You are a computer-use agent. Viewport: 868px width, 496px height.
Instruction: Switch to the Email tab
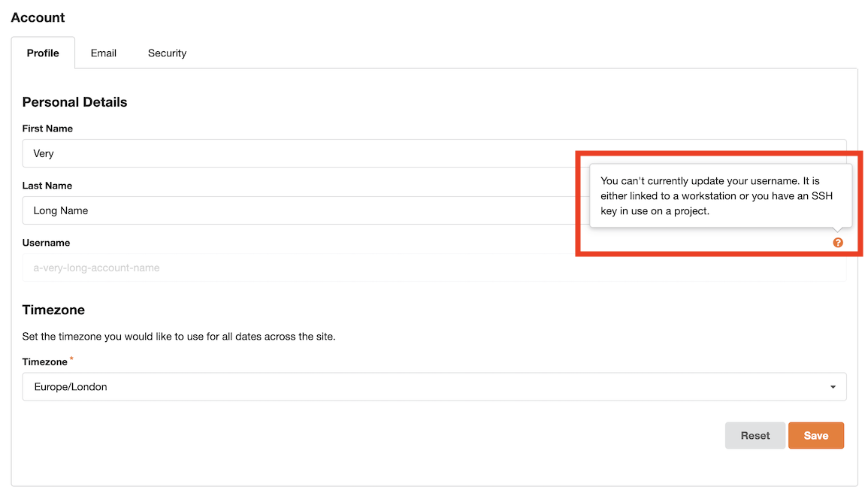[104, 53]
